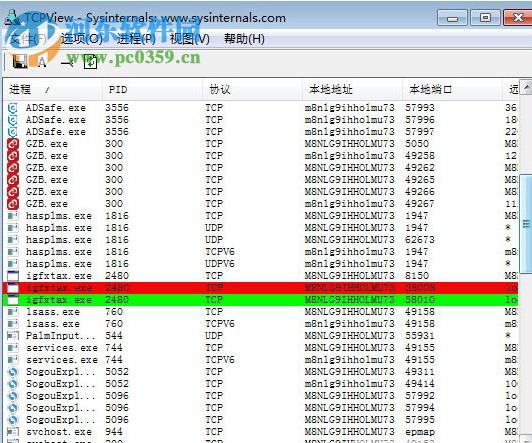The width and height of the screenshot is (532, 443).
Task: Open the 选项(O) menu
Action: tap(81, 39)
